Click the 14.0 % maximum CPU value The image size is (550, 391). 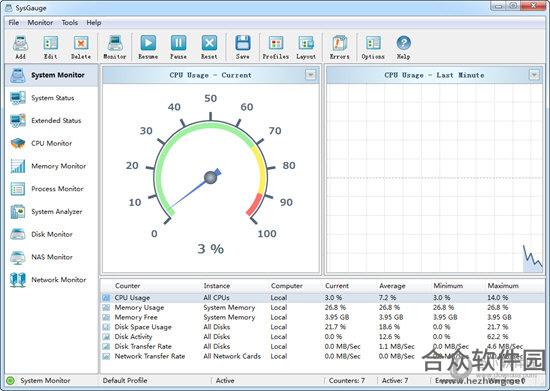click(498, 298)
